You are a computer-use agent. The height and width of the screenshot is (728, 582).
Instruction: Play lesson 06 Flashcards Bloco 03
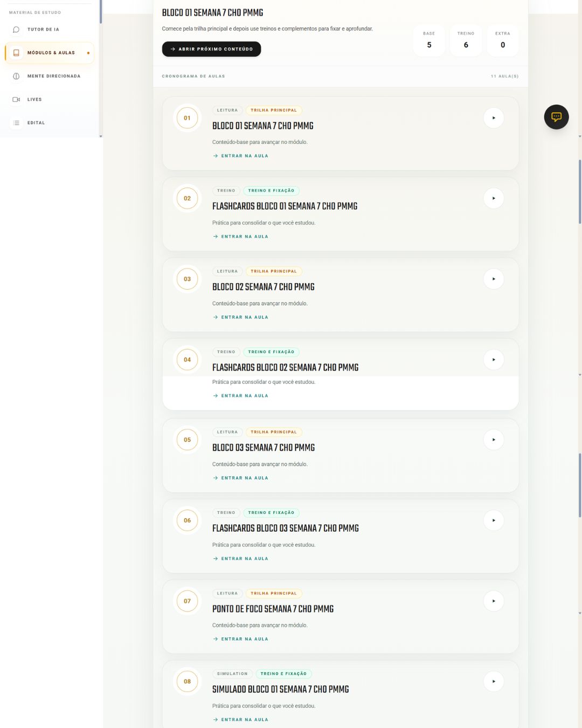pos(494,520)
